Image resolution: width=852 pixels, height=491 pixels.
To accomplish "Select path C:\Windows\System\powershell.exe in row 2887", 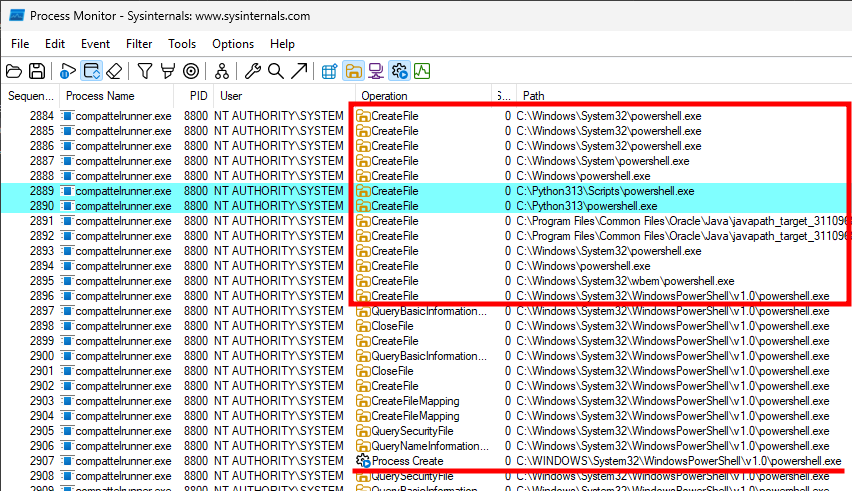I will 603,161.
